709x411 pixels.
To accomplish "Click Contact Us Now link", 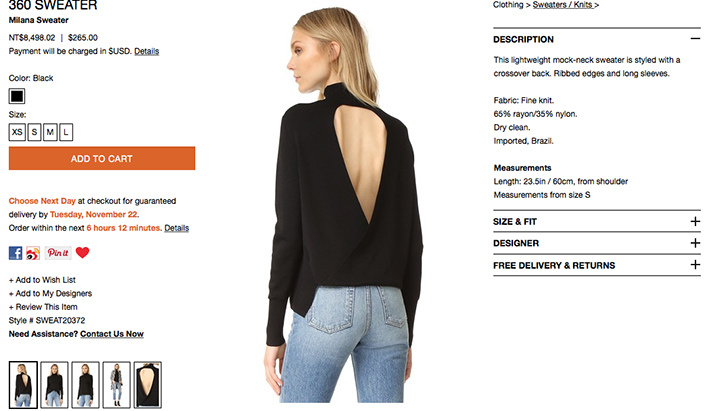I will 112,334.
